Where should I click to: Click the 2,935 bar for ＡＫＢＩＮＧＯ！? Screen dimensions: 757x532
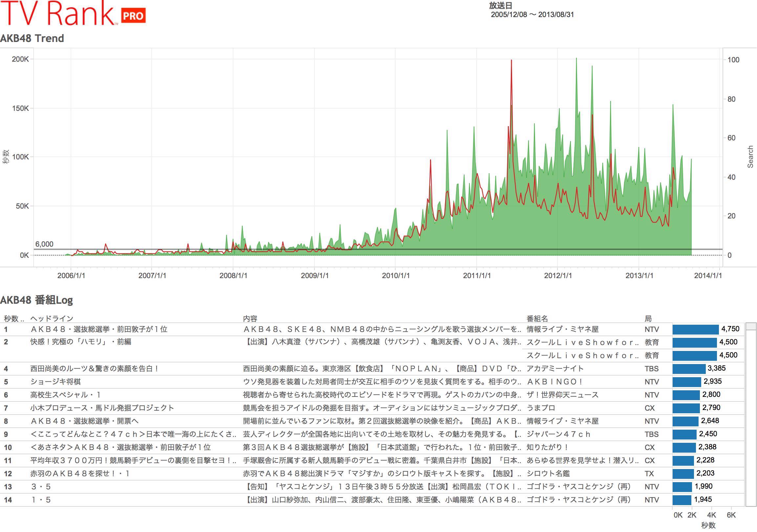687,382
